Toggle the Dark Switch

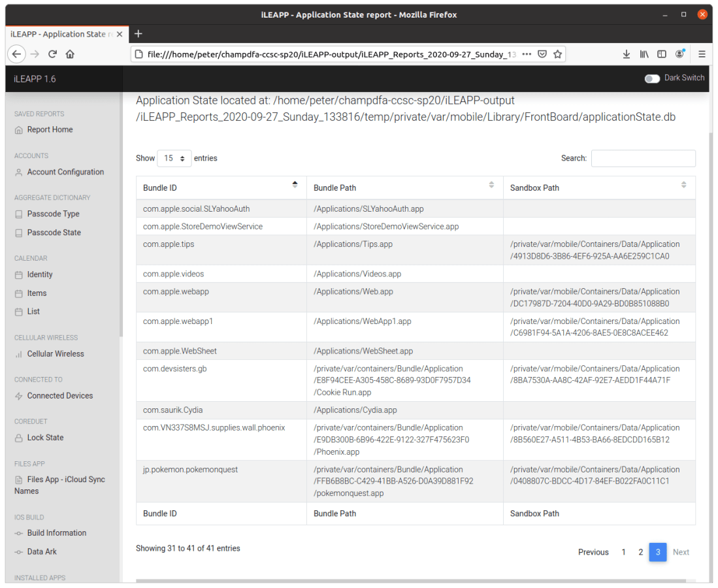pos(652,78)
